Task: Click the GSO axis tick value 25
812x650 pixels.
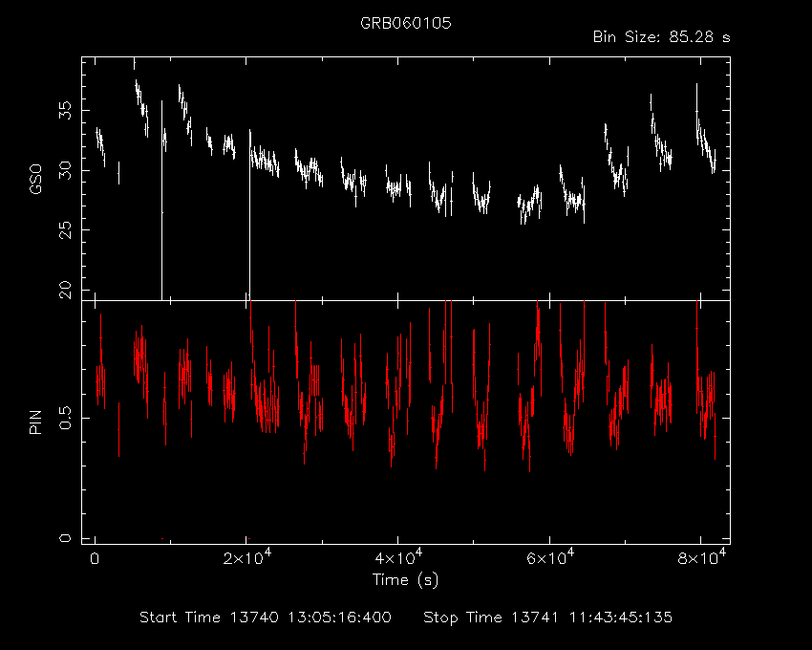Action: [66, 230]
